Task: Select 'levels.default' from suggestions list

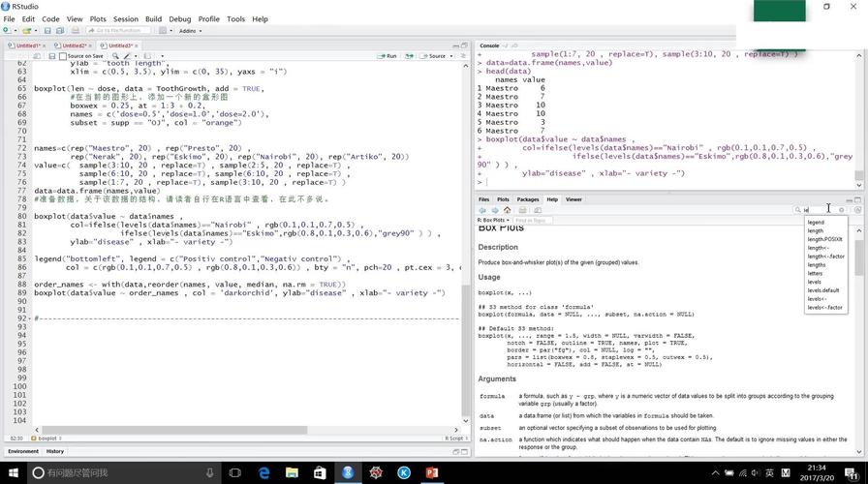Action: [823, 290]
